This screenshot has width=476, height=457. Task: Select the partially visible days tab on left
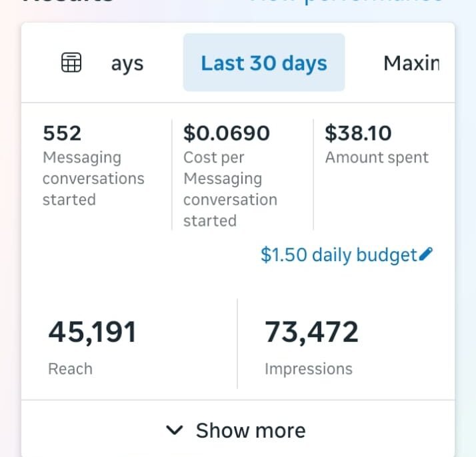click(127, 64)
